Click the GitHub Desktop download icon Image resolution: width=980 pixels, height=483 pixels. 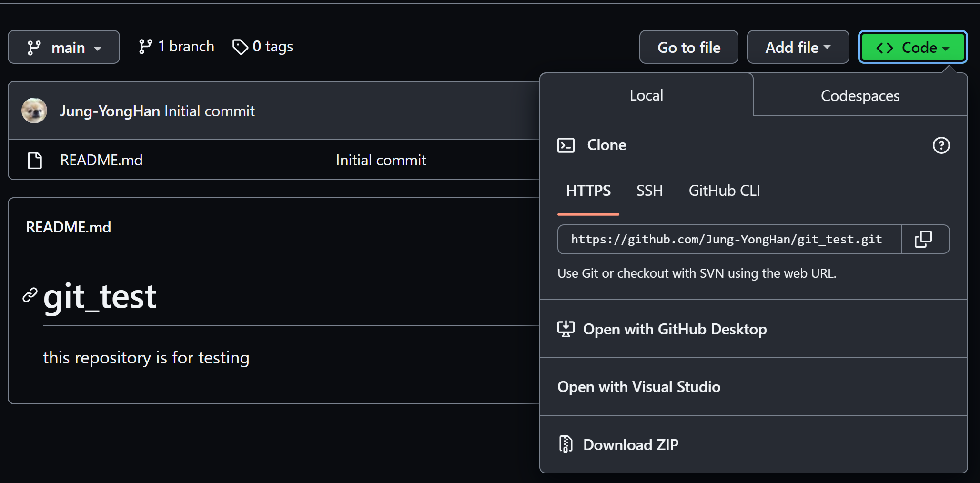[566, 329]
